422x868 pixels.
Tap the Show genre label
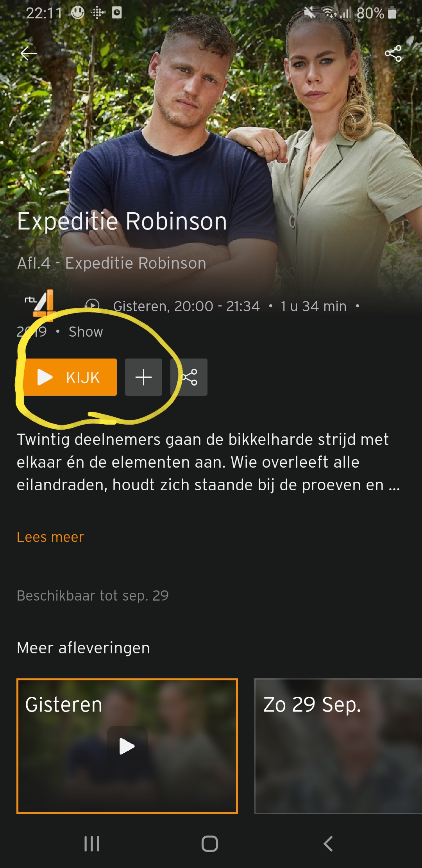tap(86, 332)
